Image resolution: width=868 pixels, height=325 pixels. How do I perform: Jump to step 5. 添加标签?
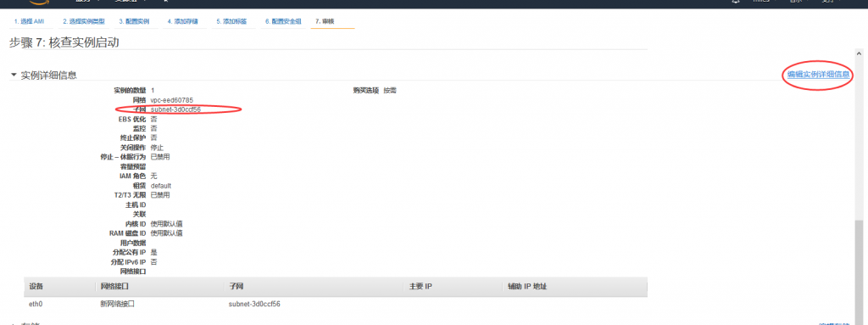coord(231,21)
